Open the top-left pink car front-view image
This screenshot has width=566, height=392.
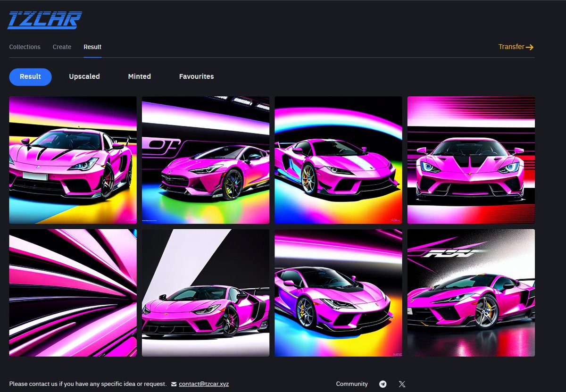tap(73, 159)
